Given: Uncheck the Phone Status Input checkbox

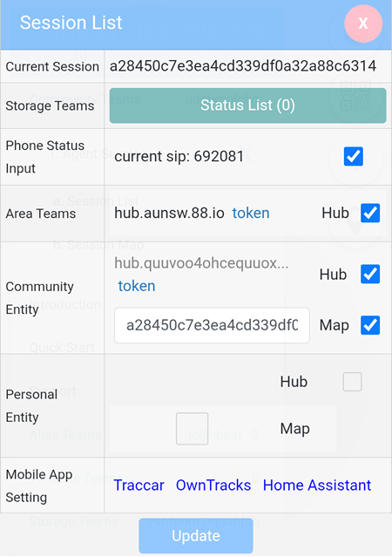Looking at the screenshot, I should (x=354, y=156).
